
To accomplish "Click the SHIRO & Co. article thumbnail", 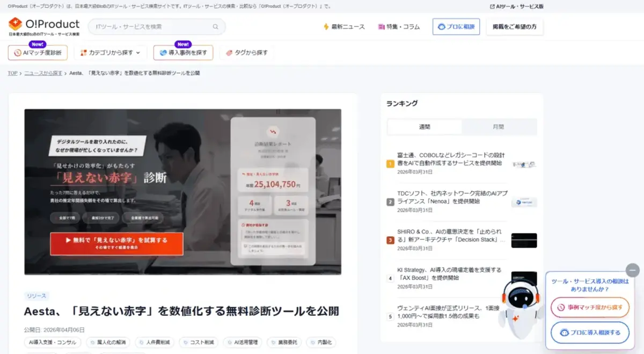I will coord(524,241).
